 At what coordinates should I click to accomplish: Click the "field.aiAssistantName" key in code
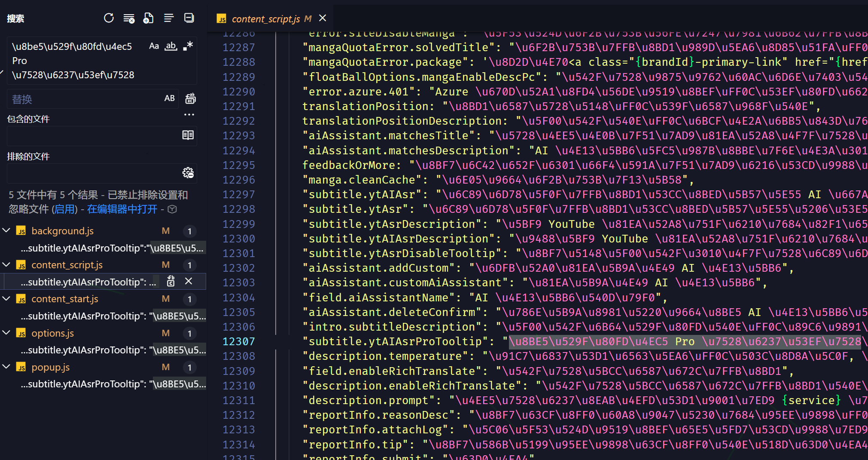pos(379,298)
